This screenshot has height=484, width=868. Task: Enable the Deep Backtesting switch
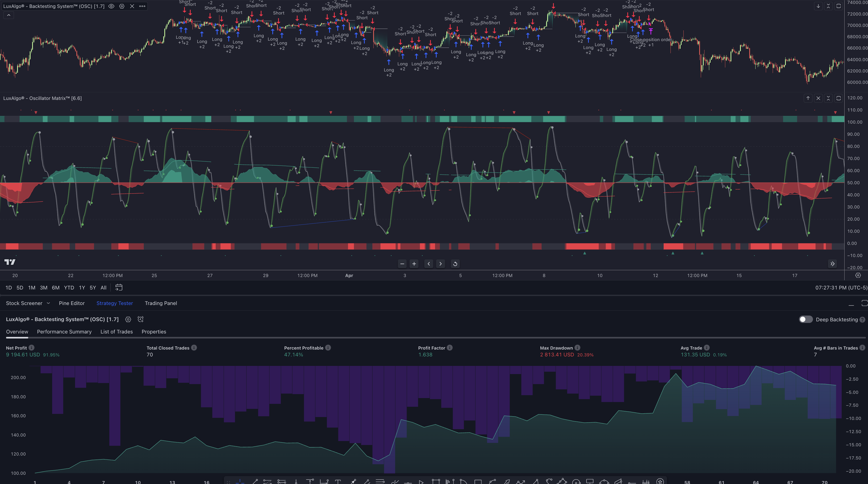[806, 320]
